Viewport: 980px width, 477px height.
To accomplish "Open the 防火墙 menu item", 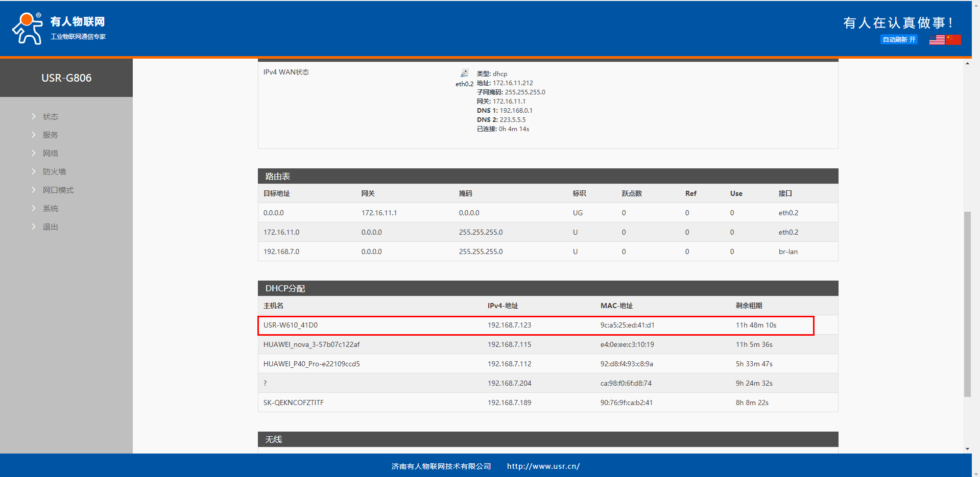I will [54, 172].
